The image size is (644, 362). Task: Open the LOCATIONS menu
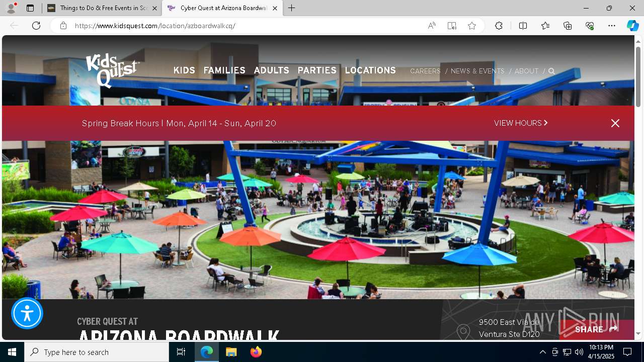click(370, 71)
